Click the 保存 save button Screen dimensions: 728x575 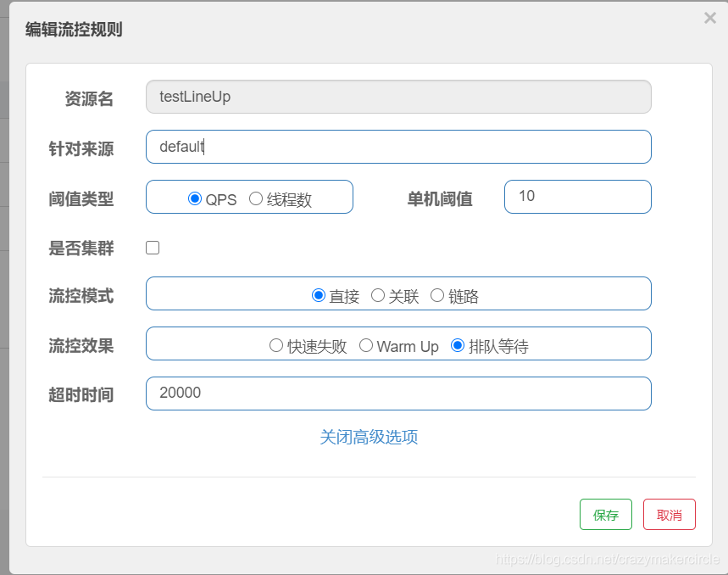[605, 514]
